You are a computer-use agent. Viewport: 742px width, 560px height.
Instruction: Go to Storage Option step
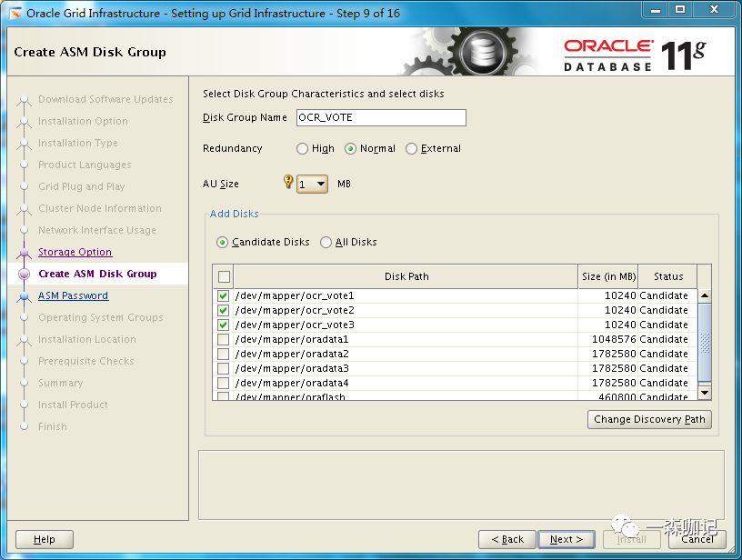75,253
